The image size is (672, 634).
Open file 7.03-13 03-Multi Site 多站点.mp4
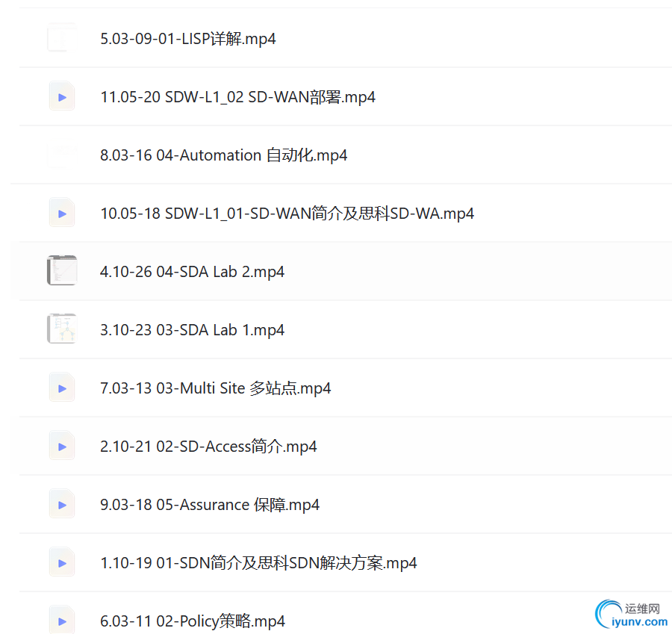click(215, 388)
